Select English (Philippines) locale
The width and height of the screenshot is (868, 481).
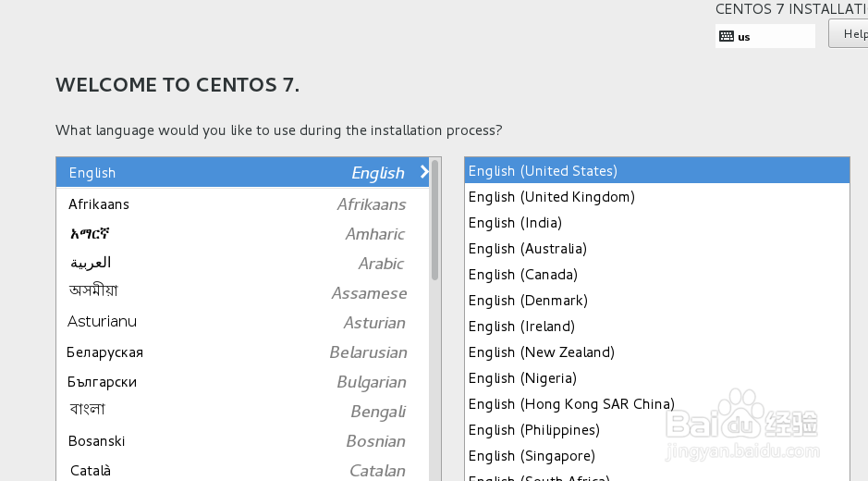pyautogui.click(x=657, y=430)
